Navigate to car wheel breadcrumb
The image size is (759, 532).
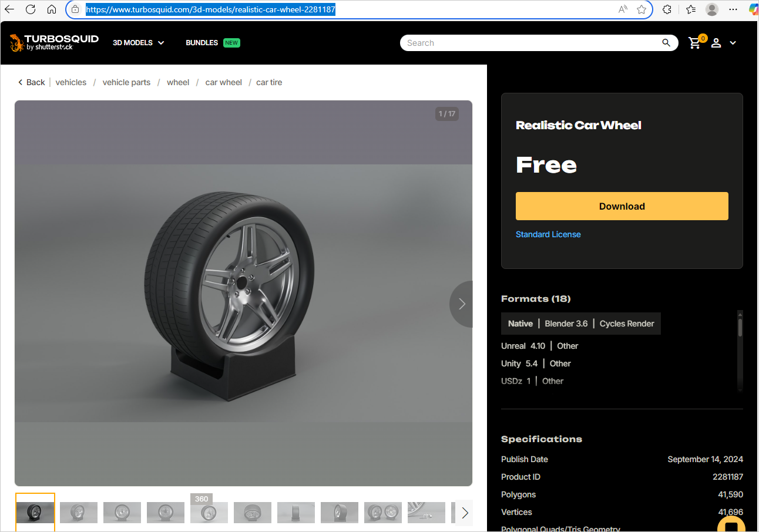point(223,82)
